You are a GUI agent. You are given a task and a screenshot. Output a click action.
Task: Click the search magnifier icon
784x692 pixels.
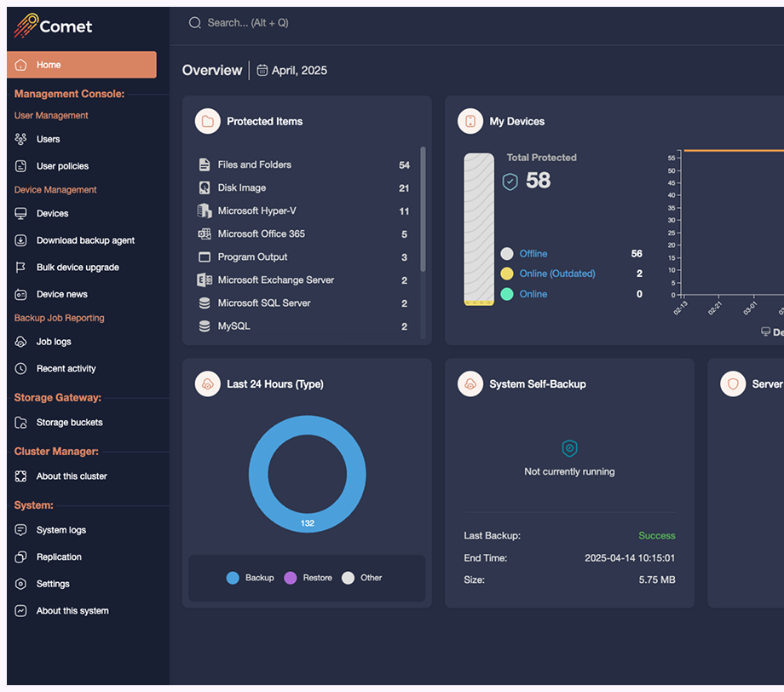point(194,23)
